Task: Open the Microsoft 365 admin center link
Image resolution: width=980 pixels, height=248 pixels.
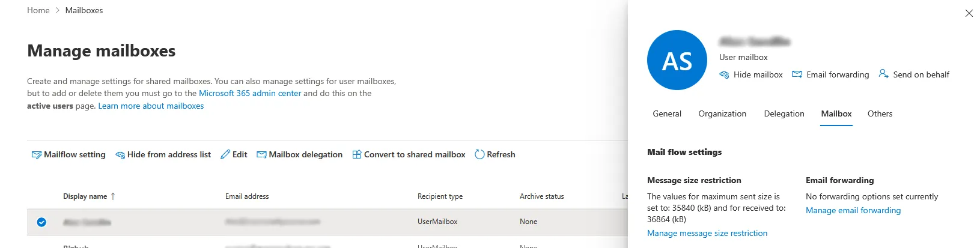Action: coord(250,94)
